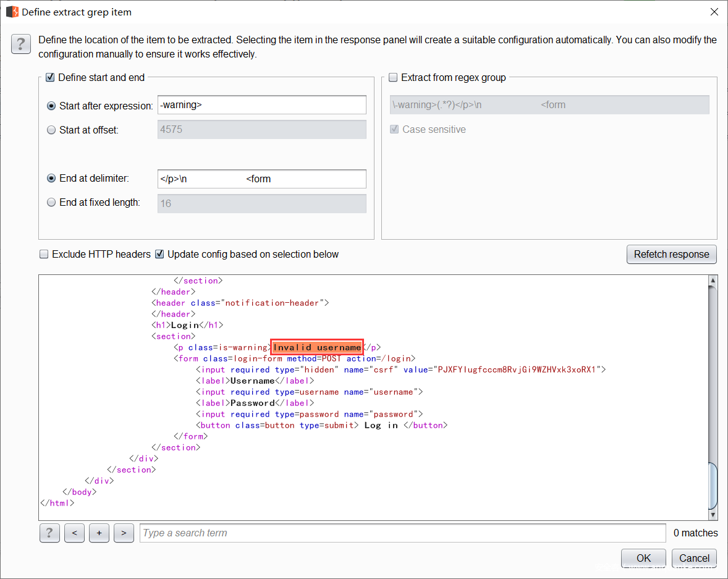Screen dimensions: 728x579
Task: Select the End at delimiter radio button
Action: 51,179
